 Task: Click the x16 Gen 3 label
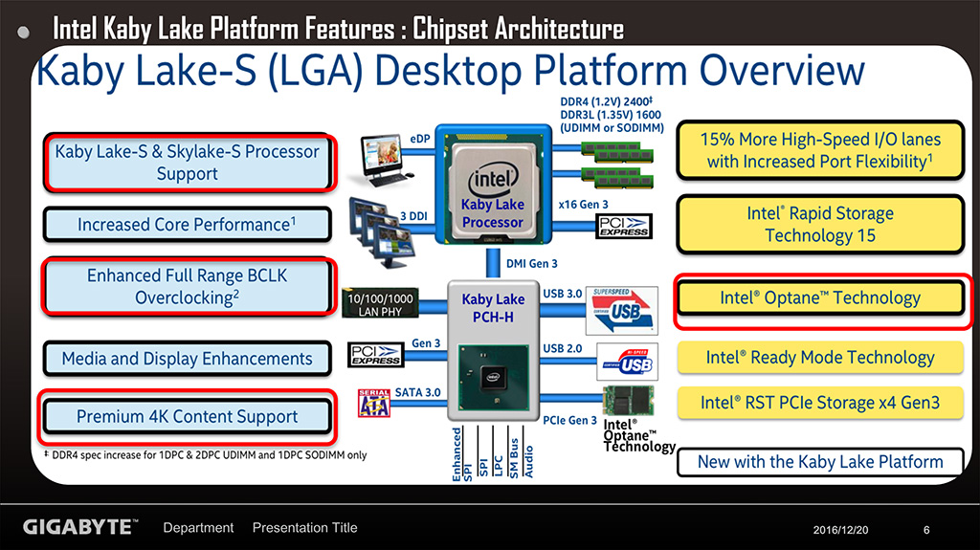click(x=583, y=205)
